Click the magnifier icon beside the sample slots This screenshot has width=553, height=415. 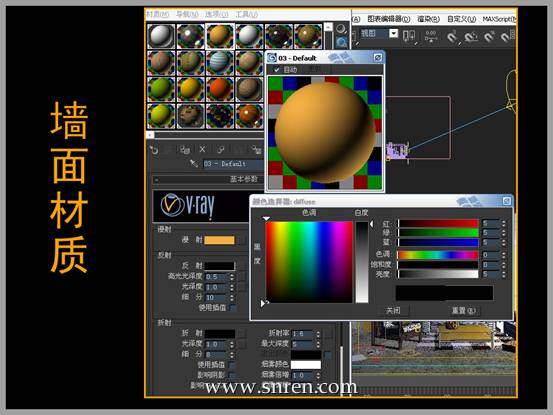point(341,43)
